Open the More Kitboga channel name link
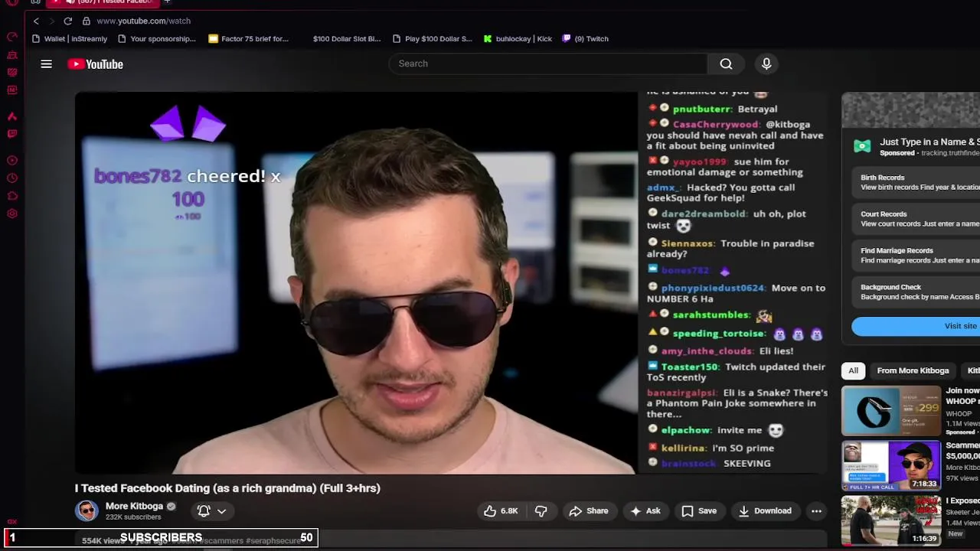Image resolution: width=980 pixels, height=551 pixels. 134,507
